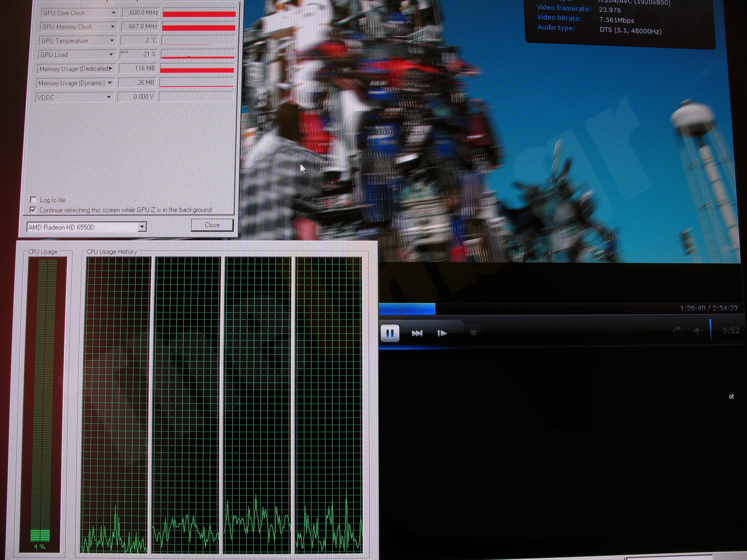
Task: Click the Video bitrate label in overlay
Action: click(559, 18)
